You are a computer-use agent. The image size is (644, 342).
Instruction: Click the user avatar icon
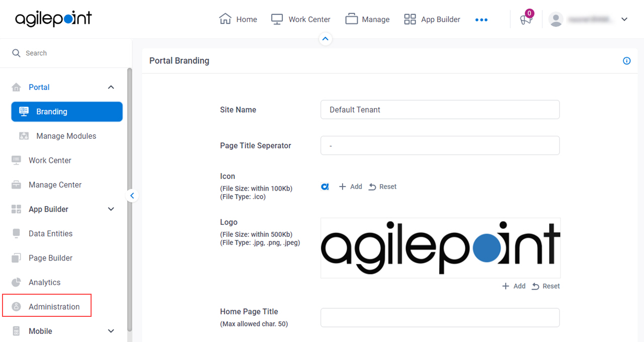(x=555, y=20)
